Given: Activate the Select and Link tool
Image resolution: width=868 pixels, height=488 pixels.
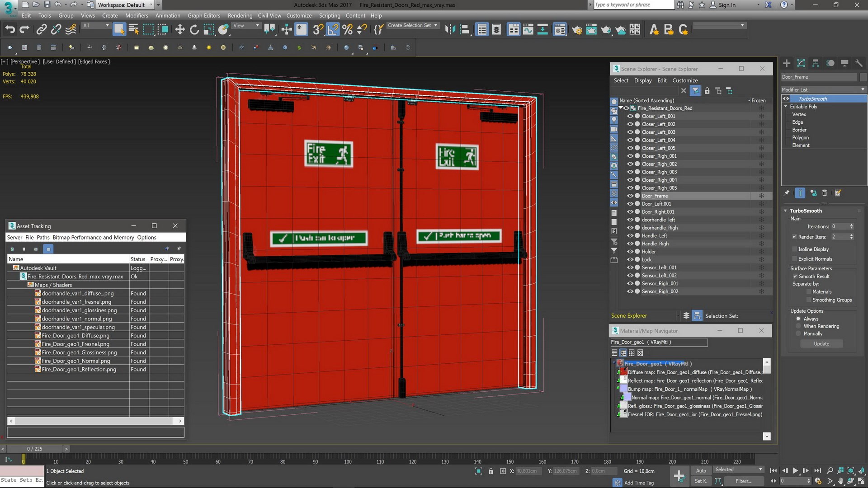Looking at the screenshot, I should point(41,29).
